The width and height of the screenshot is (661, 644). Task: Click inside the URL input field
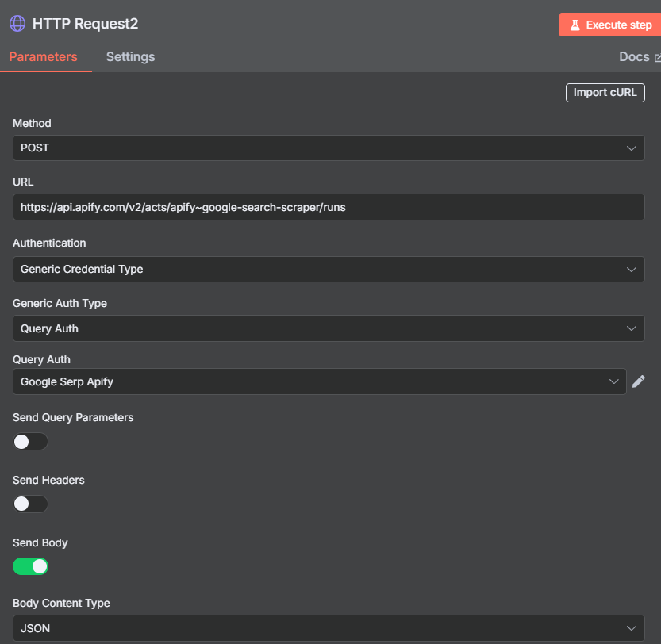point(329,207)
